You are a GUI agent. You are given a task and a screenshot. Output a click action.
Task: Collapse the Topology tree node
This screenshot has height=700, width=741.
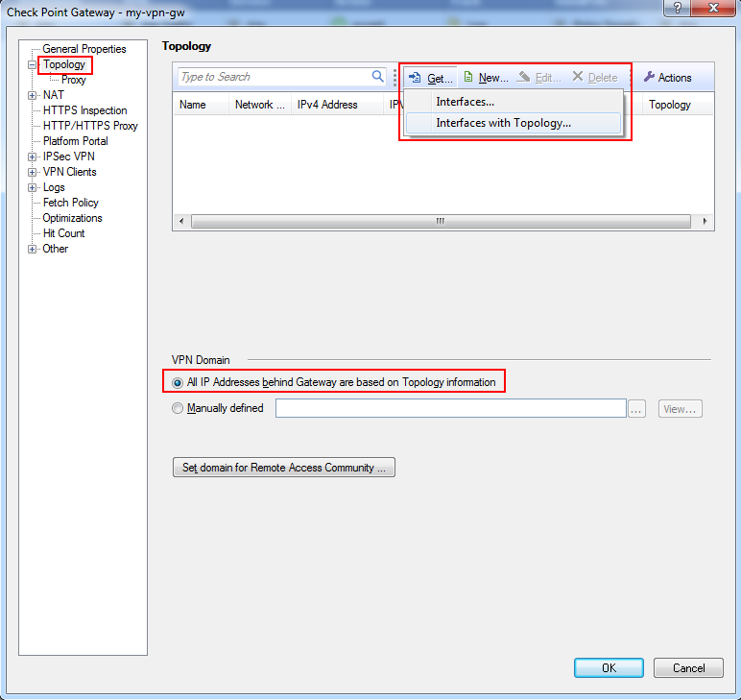[32, 64]
